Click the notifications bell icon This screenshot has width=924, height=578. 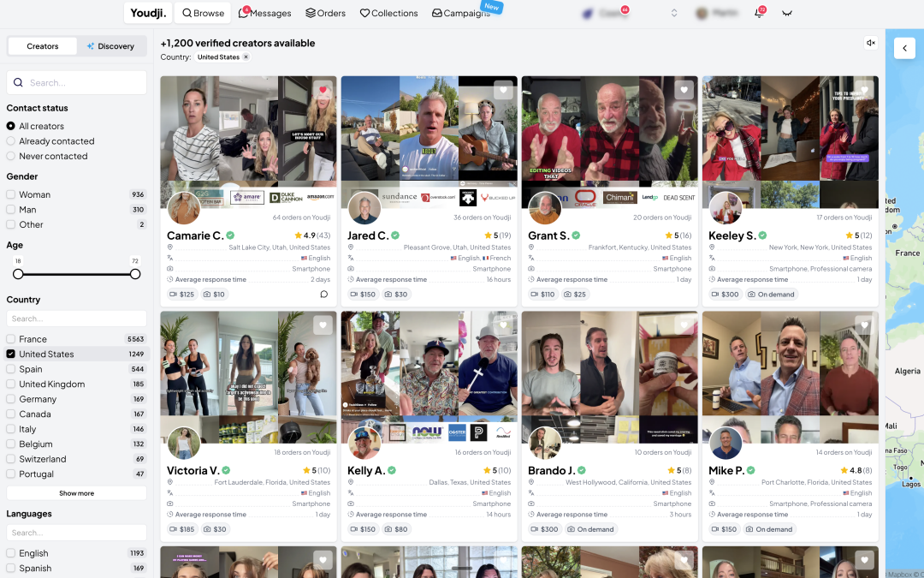point(758,13)
